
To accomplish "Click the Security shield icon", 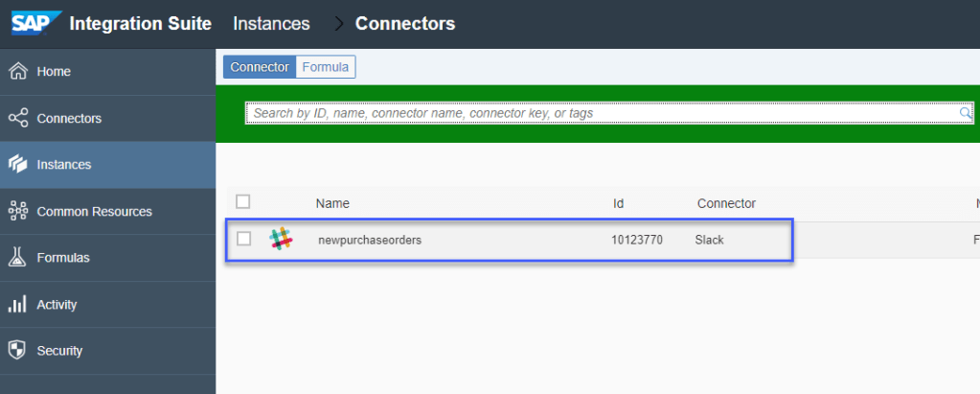I will pyautogui.click(x=17, y=350).
